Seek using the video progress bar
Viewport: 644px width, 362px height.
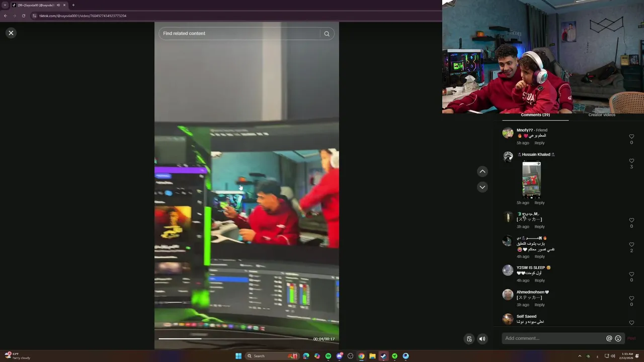point(233,339)
